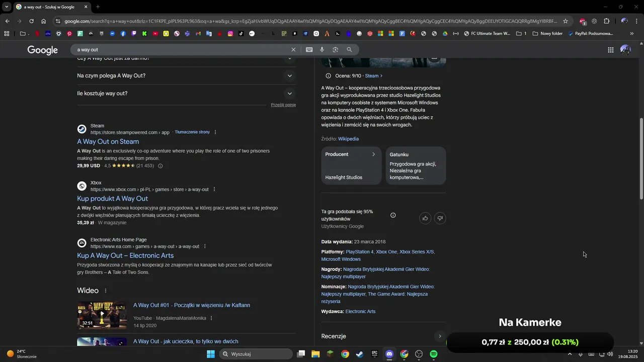This screenshot has width=644, height=362.
Task: Open the Facebook bookmark icon
Action: (123, 34)
